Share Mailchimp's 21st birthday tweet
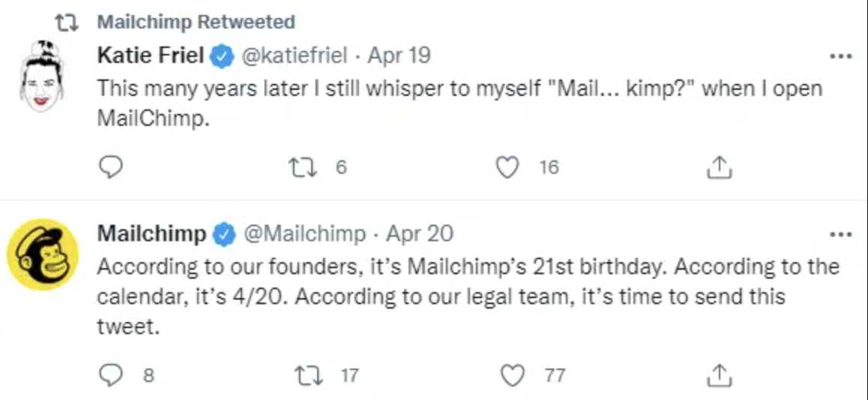 point(719,375)
